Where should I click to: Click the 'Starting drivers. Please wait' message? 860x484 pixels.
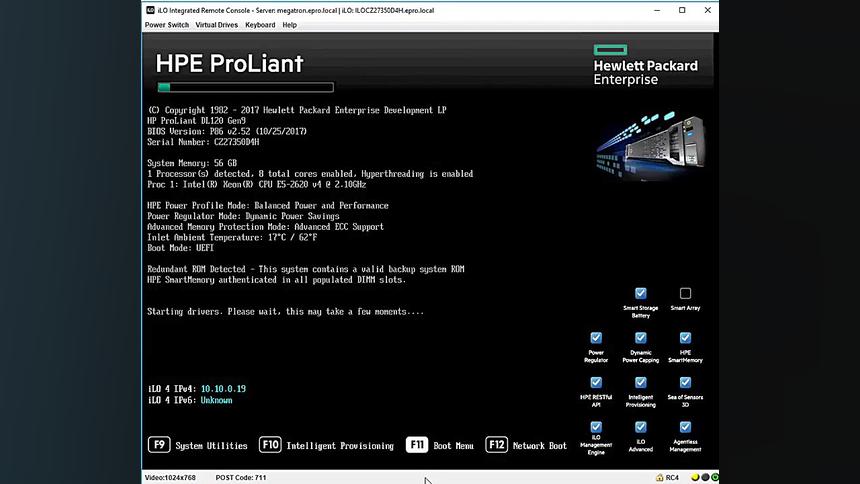[x=285, y=312]
